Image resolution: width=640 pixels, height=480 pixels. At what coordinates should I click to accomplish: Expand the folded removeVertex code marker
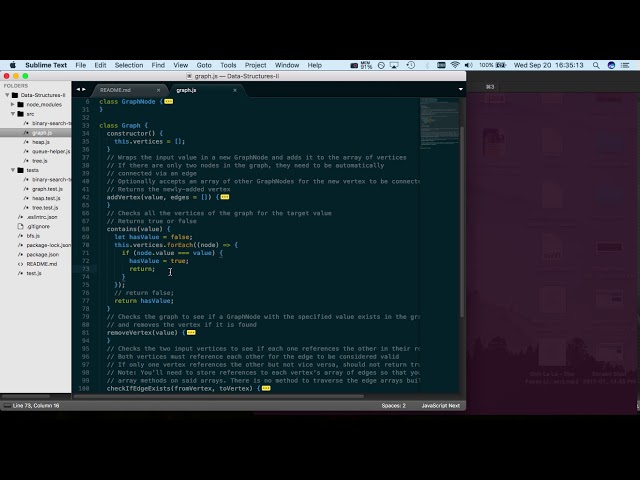[191, 333]
